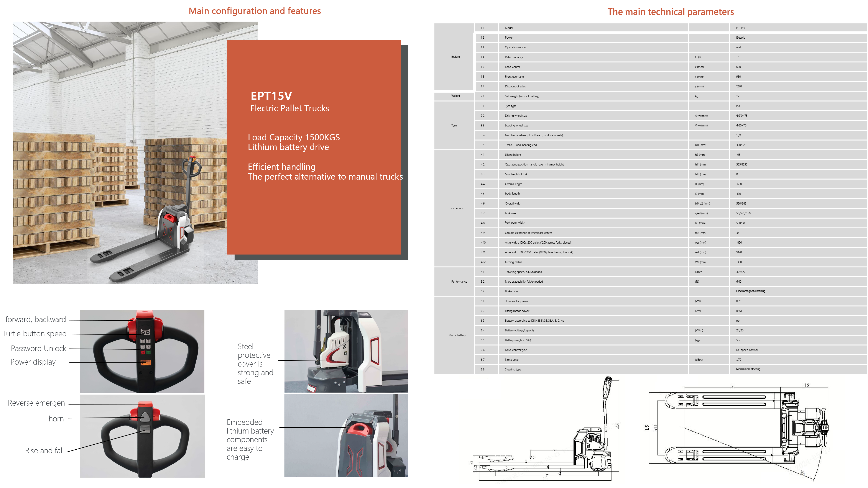Click the 'forward, backward' label

coord(35,319)
